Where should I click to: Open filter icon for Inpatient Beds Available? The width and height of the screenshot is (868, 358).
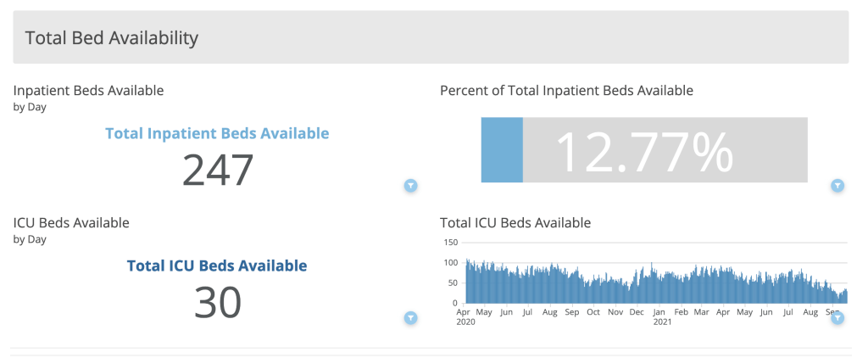point(410,186)
